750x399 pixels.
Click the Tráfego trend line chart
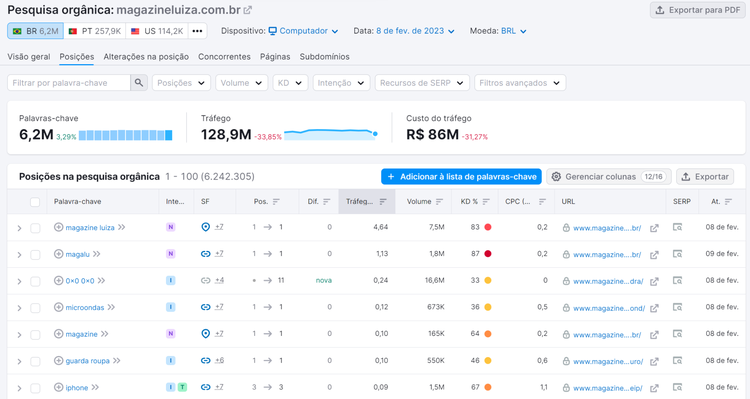(331, 134)
